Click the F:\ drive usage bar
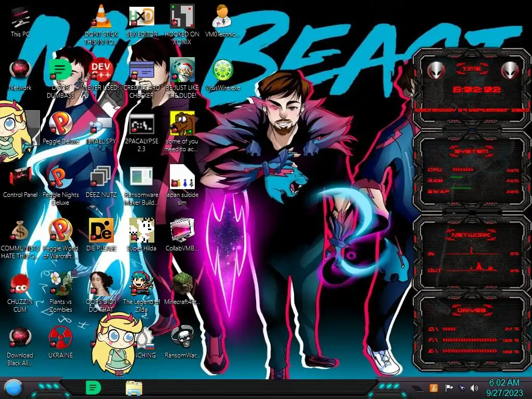The width and height of the screenshot is (532, 399). (x=470, y=340)
